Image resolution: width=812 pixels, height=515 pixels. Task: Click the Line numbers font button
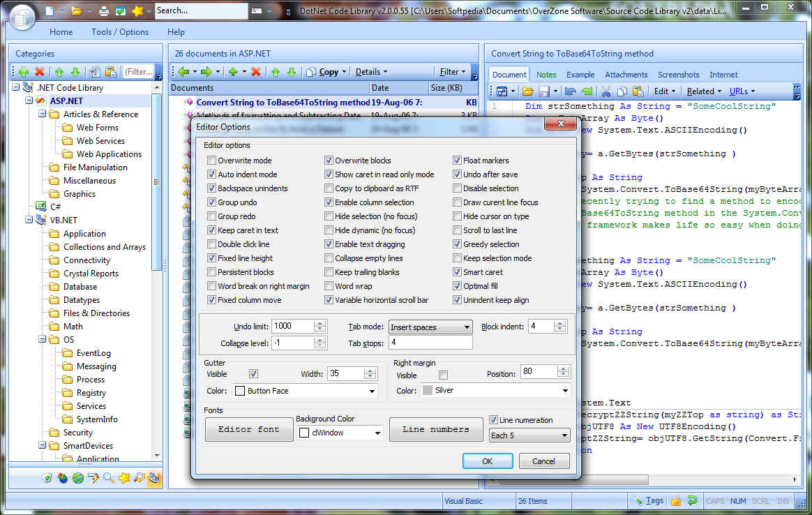pos(436,429)
